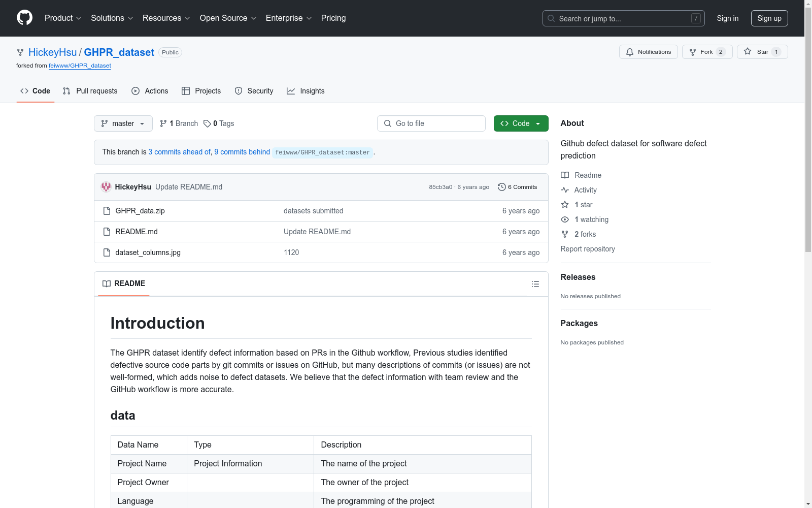Open the feiwww/GHPR_dataset forked-from link
The width and height of the screenshot is (812, 508).
pos(80,66)
